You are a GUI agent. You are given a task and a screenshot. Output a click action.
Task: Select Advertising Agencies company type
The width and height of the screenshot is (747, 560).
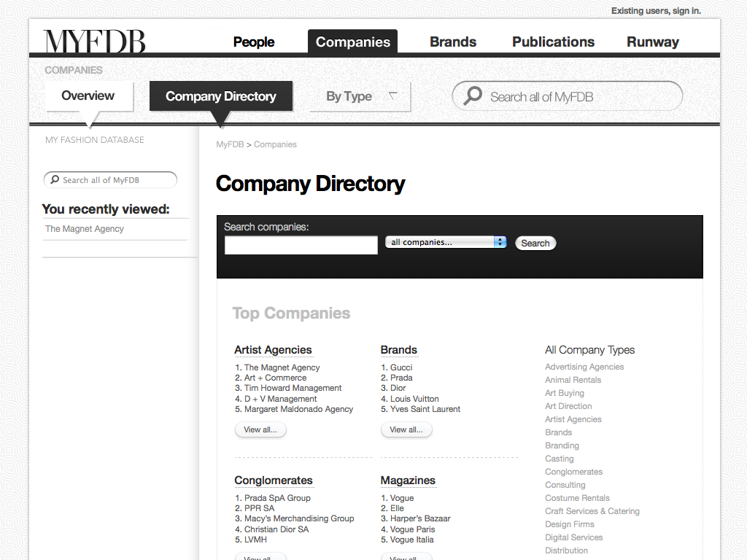click(584, 367)
